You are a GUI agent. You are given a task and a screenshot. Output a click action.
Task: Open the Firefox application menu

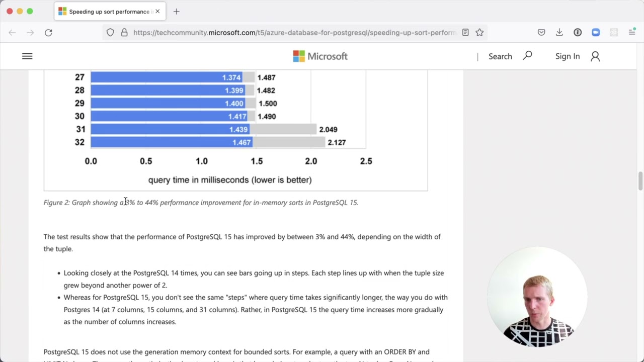pos(632,33)
